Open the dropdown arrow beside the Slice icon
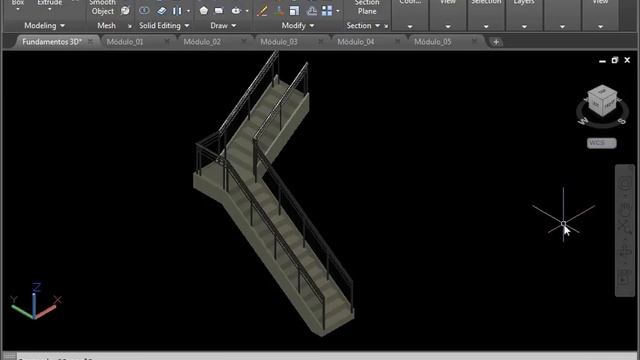The image size is (640, 360). point(188,11)
